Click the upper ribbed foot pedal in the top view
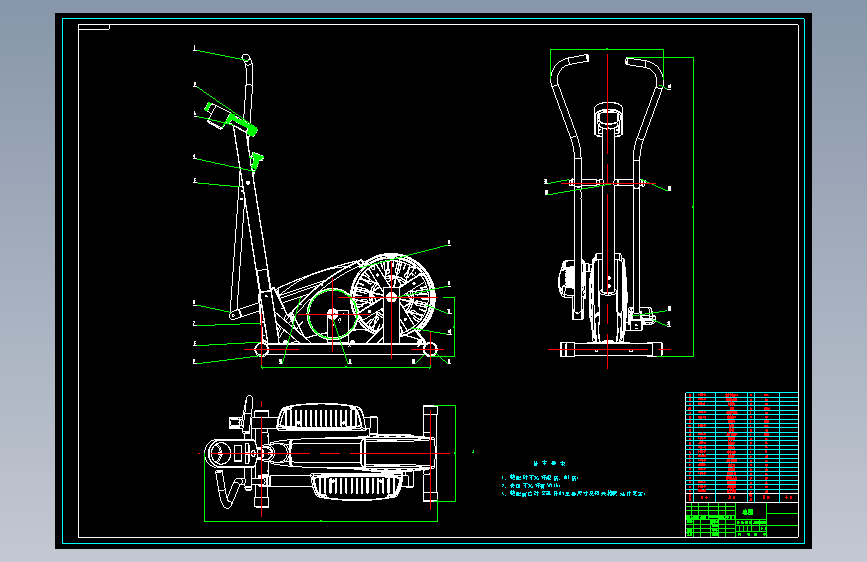 tap(322, 417)
